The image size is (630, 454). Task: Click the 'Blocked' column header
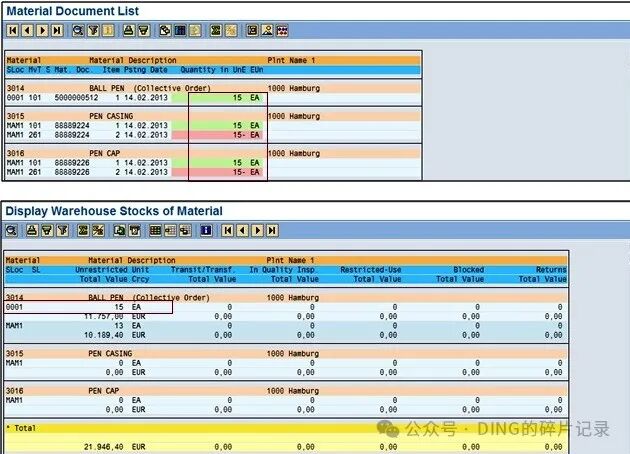pyautogui.click(x=469, y=270)
